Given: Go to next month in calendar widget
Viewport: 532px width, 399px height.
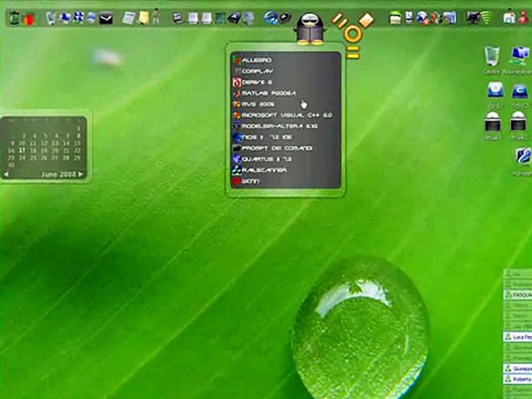Looking at the screenshot, I should point(80,175).
